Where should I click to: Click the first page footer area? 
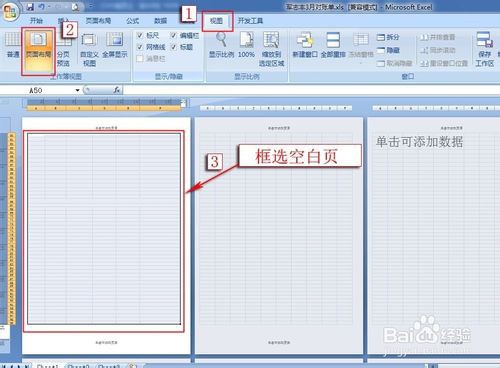click(x=106, y=342)
